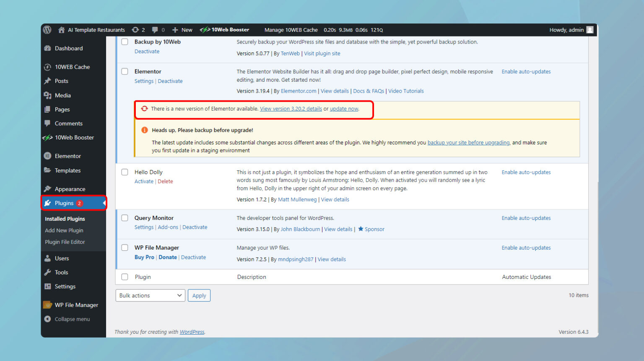
Task: Update Elementor via the update now link
Action: (x=344, y=108)
